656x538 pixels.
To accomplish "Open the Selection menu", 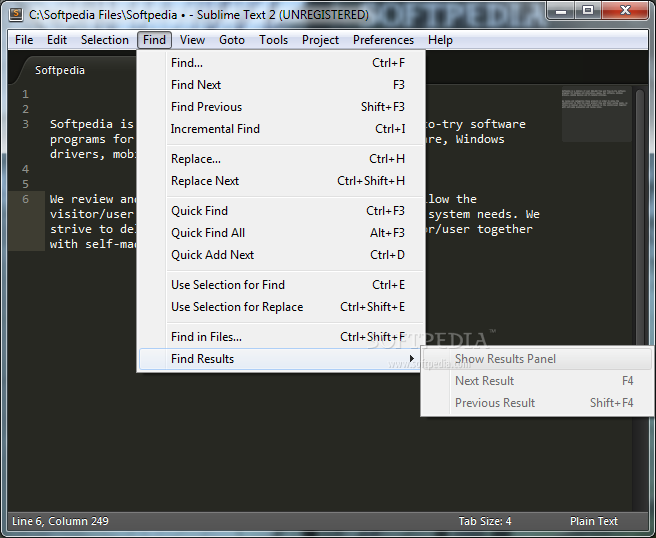I will 105,40.
